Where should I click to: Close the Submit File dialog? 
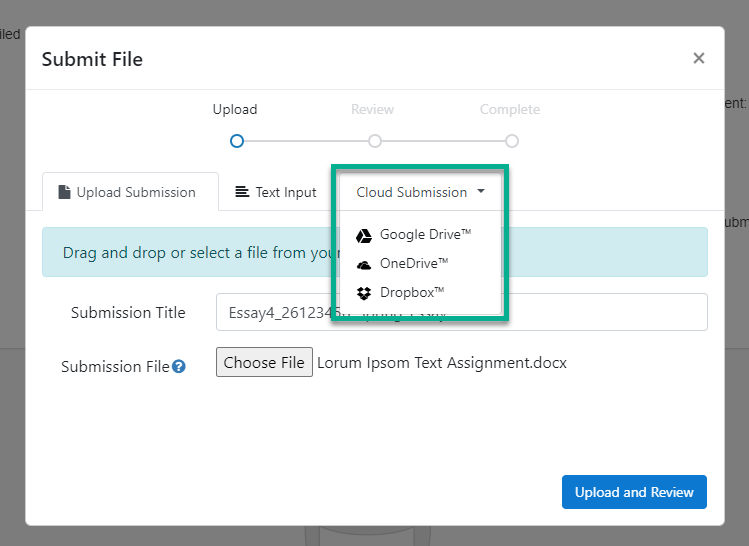[x=699, y=58]
